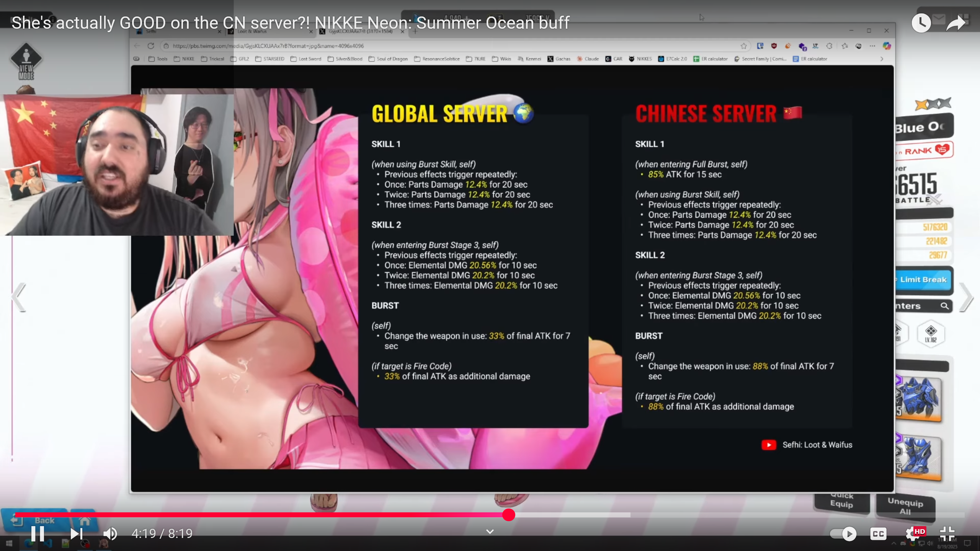The height and width of the screenshot is (551, 980).
Task: Skip to the next video
Action: 76,533
